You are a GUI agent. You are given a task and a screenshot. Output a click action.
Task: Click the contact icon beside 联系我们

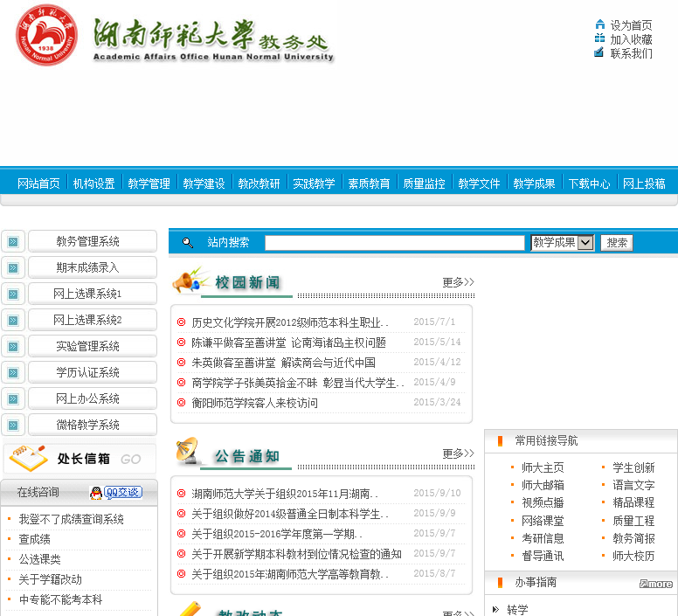(598, 52)
